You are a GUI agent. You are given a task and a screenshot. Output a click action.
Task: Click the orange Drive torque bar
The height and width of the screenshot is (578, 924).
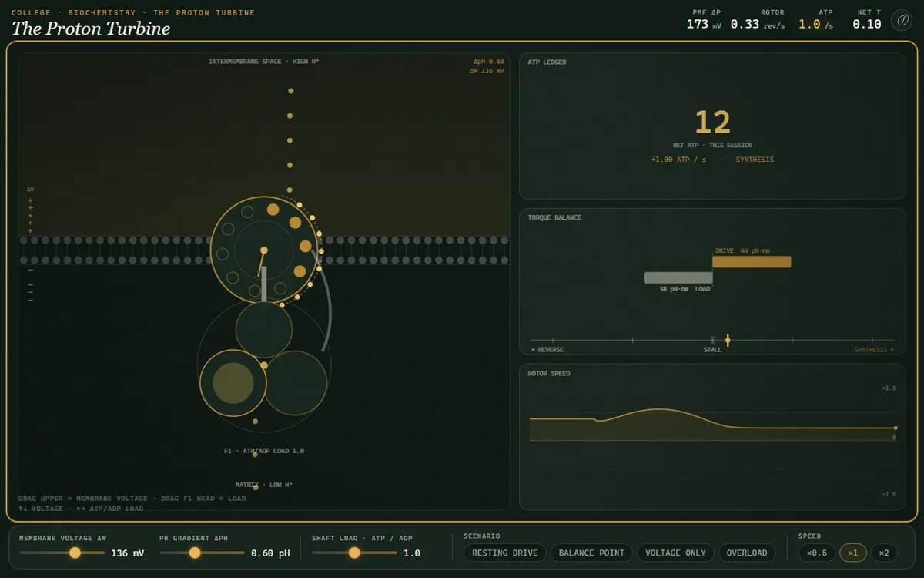[752, 262]
